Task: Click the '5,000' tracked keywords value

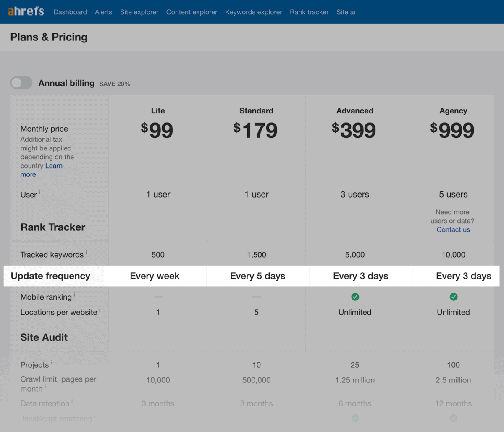Action: click(355, 255)
